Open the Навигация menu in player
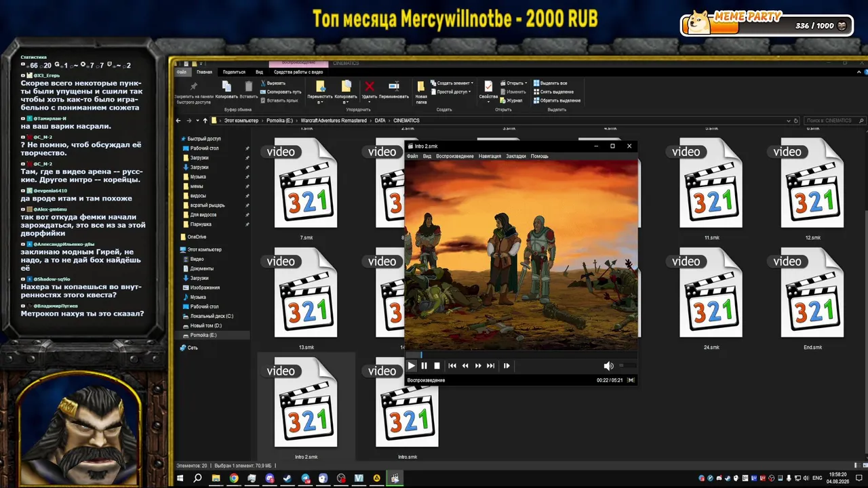This screenshot has width=868, height=488. pyautogui.click(x=490, y=156)
